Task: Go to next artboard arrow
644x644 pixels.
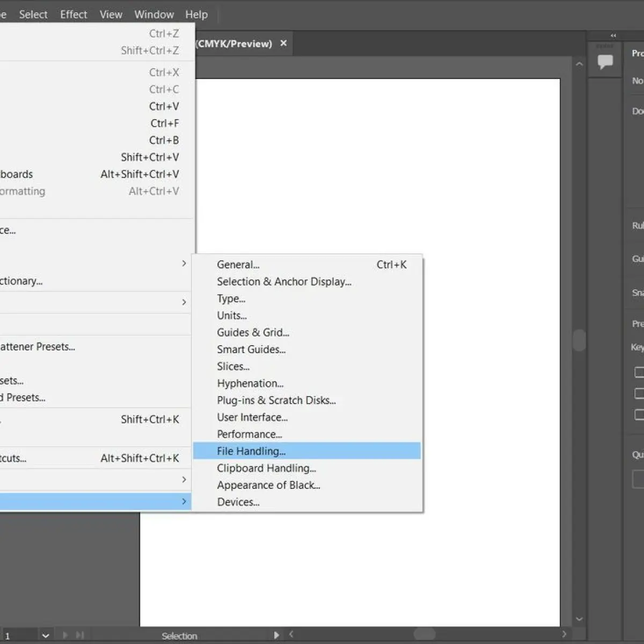Action: pos(65,635)
